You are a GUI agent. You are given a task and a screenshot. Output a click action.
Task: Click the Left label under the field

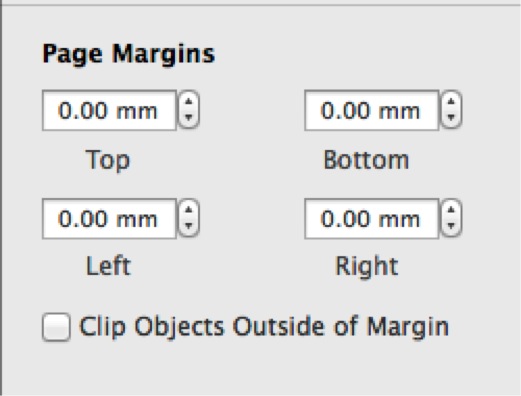pyautogui.click(x=108, y=266)
